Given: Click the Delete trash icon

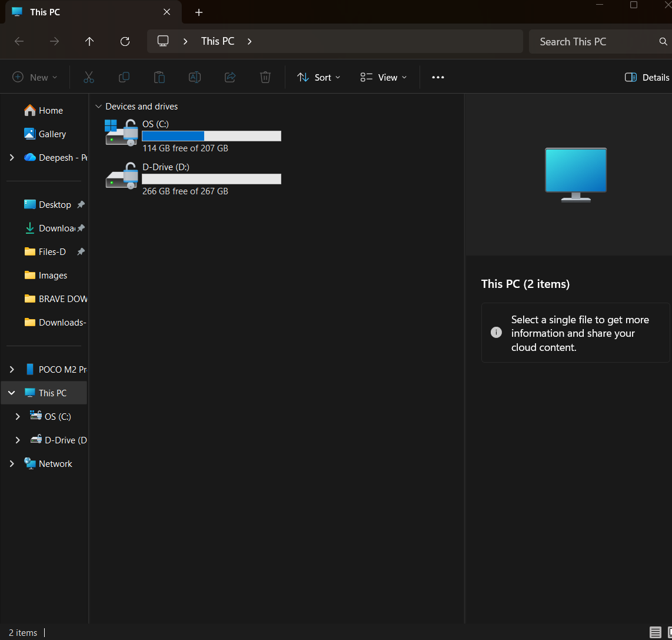Looking at the screenshot, I should (265, 77).
